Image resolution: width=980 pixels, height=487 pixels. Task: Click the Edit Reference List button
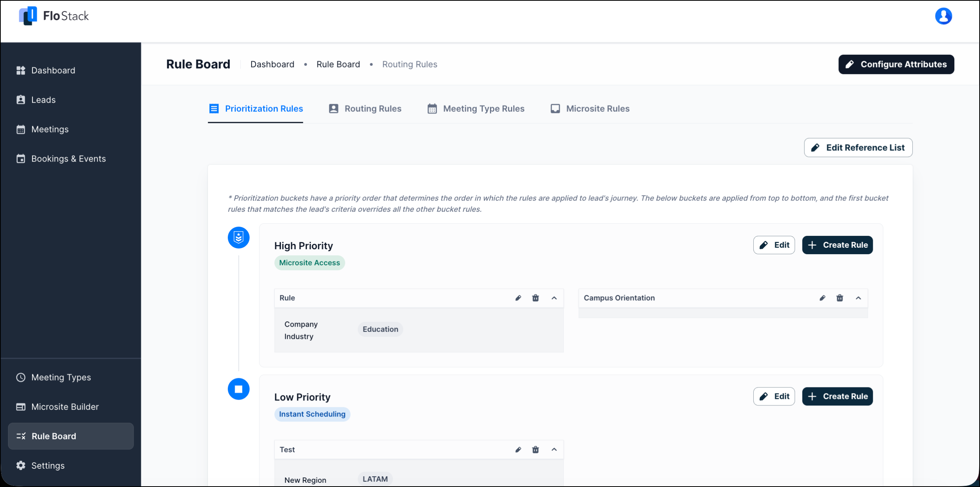[858, 147]
